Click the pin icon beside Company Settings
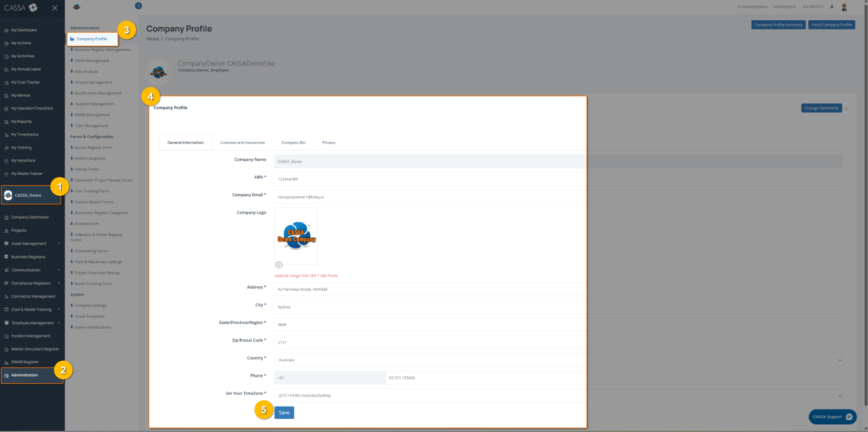The width and height of the screenshot is (868, 432). pos(72,306)
